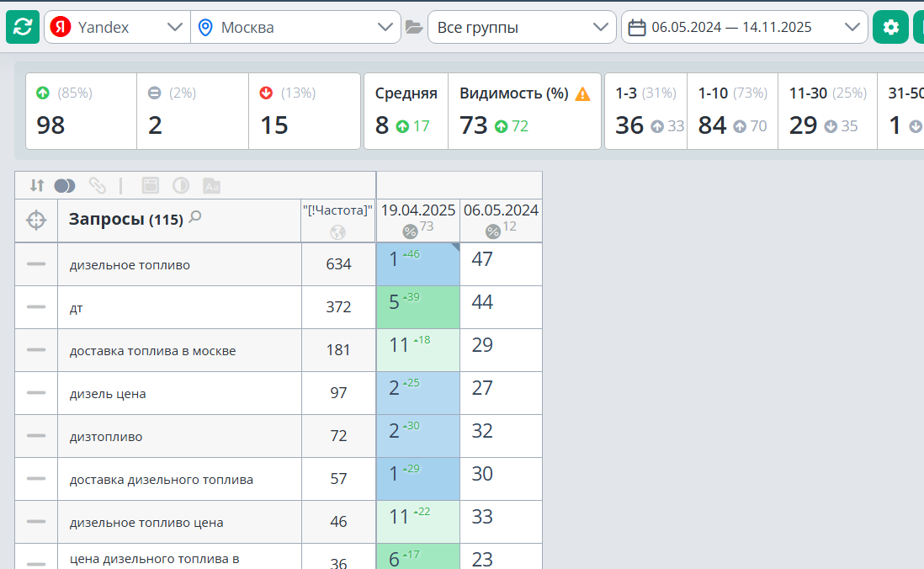Viewport: 924px width, 569px height.
Task: Select the 1-10 positions range card
Action: pos(732,111)
